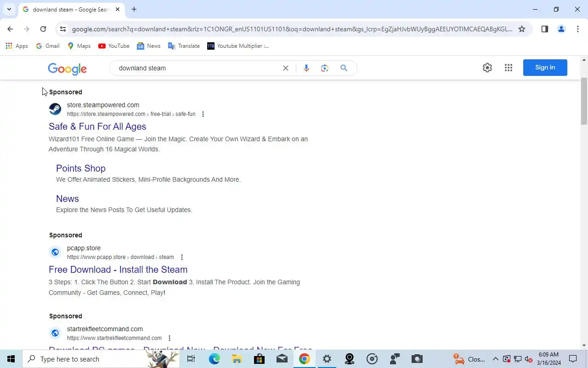Open the Windows Start menu
Viewport: 588px width, 368px height.
click(11, 359)
